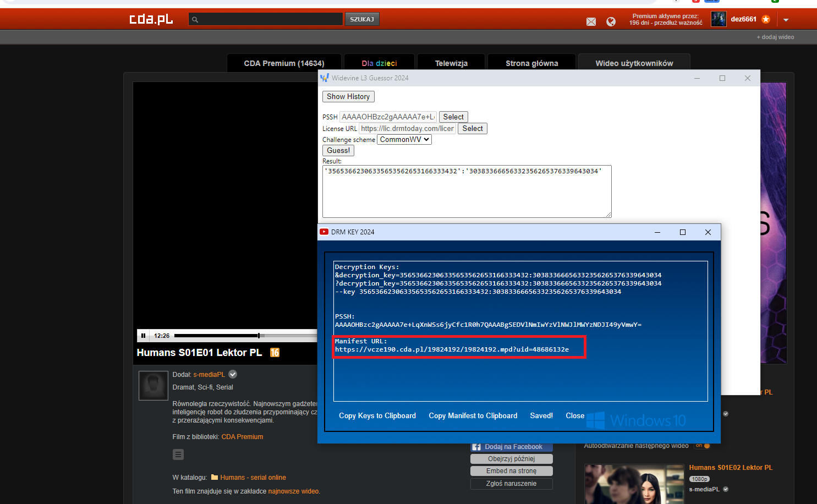Click the + dodaj wideo link
The width and height of the screenshot is (817, 504).
(x=775, y=37)
